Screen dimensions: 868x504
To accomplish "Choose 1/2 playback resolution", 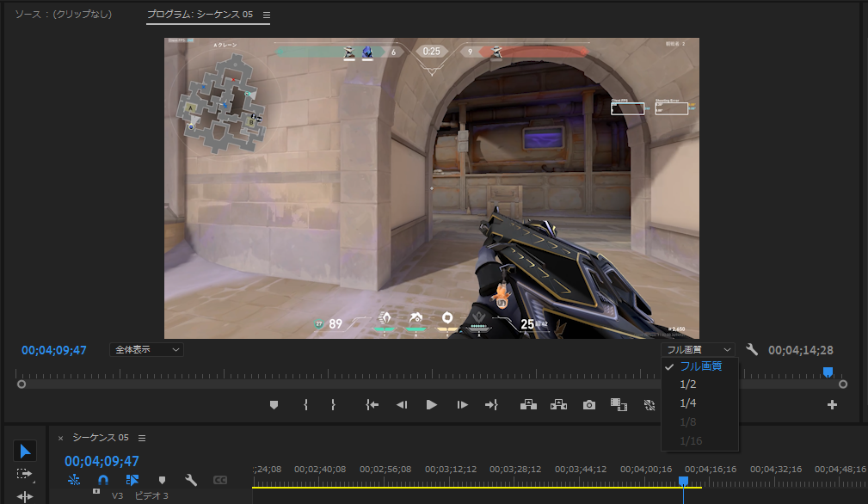I will coord(687,384).
